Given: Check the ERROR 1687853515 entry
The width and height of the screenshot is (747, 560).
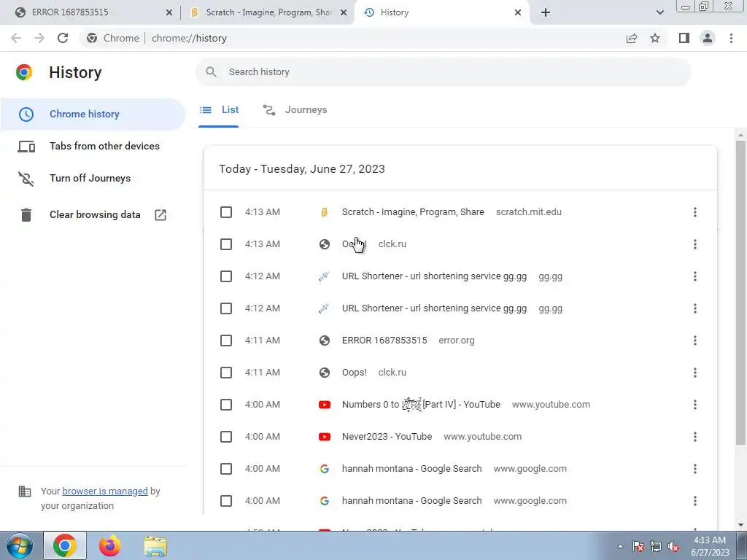Looking at the screenshot, I should (x=226, y=341).
